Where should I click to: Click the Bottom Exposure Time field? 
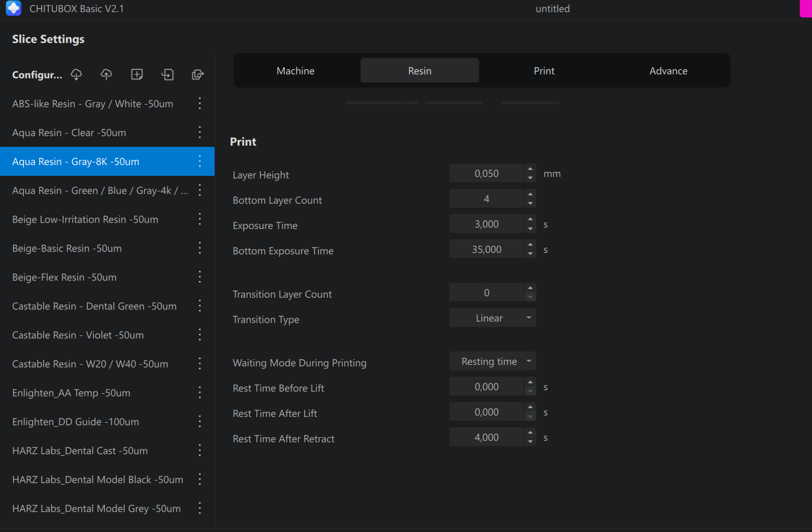pyautogui.click(x=487, y=249)
